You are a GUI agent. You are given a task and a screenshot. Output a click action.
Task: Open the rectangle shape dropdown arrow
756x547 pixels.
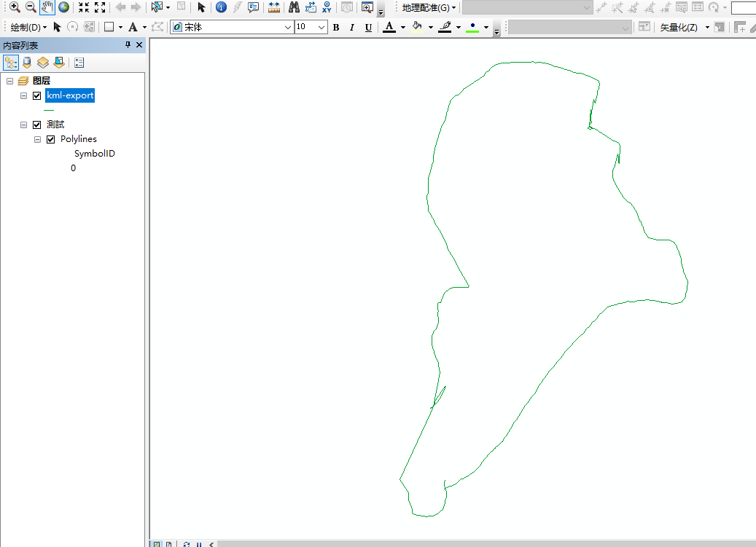120,28
